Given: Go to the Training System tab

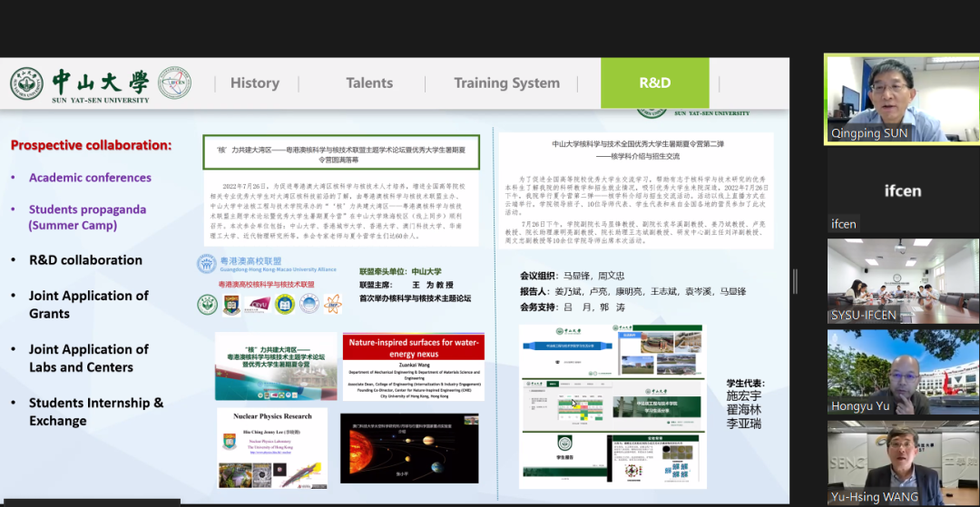Looking at the screenshot, I should [506, 83].
